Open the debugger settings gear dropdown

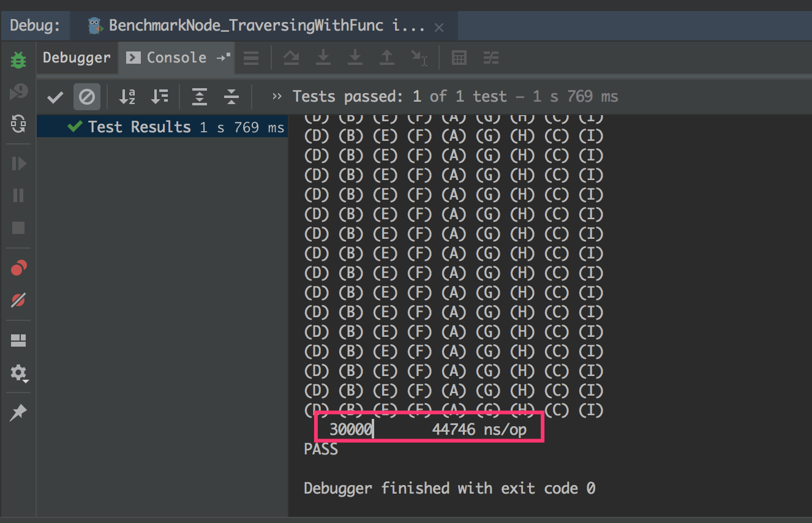pos(19,373)
